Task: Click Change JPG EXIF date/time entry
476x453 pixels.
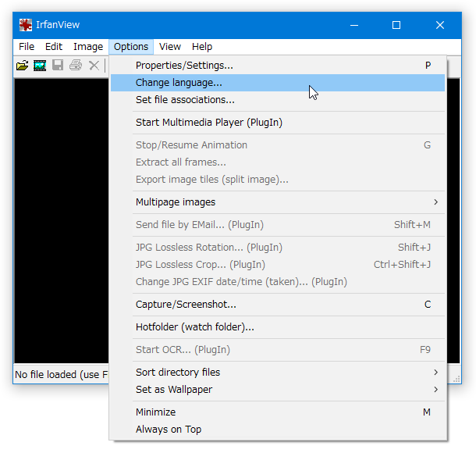Action: pos(278,282)
